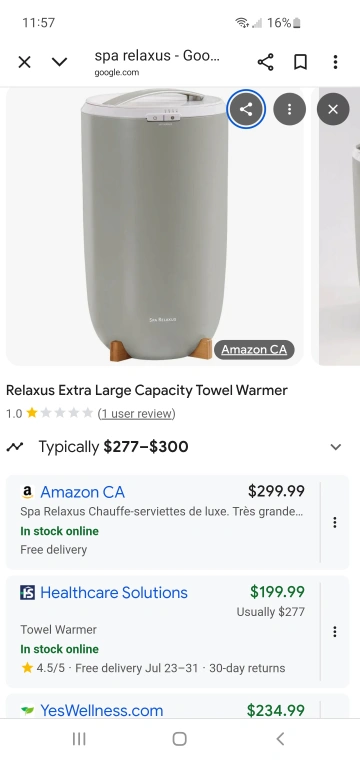Image resolution: width=360 pixels, height=760 pixels.
Task: Open the price history trend icon
Action: click(x=15, y=447)
